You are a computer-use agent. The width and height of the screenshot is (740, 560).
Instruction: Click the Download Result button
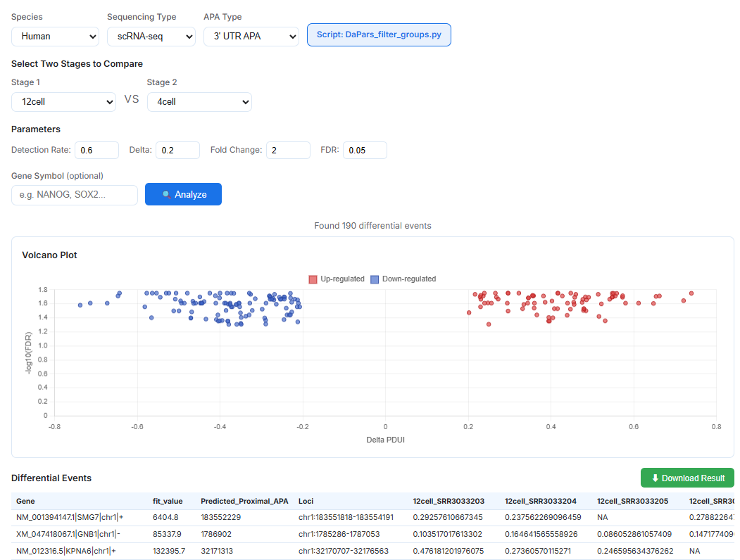[x=687, y=478]
